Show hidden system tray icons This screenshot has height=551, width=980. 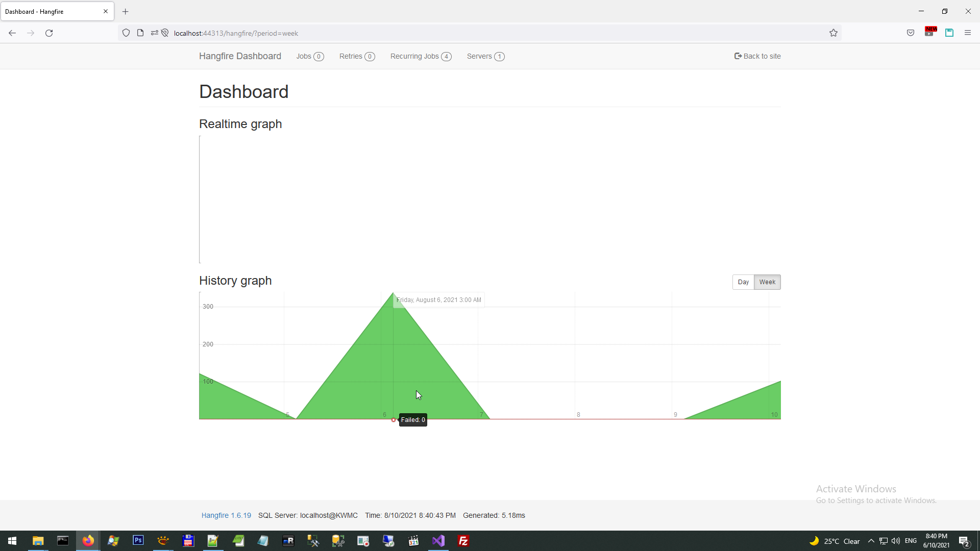(x=871, y=541)
